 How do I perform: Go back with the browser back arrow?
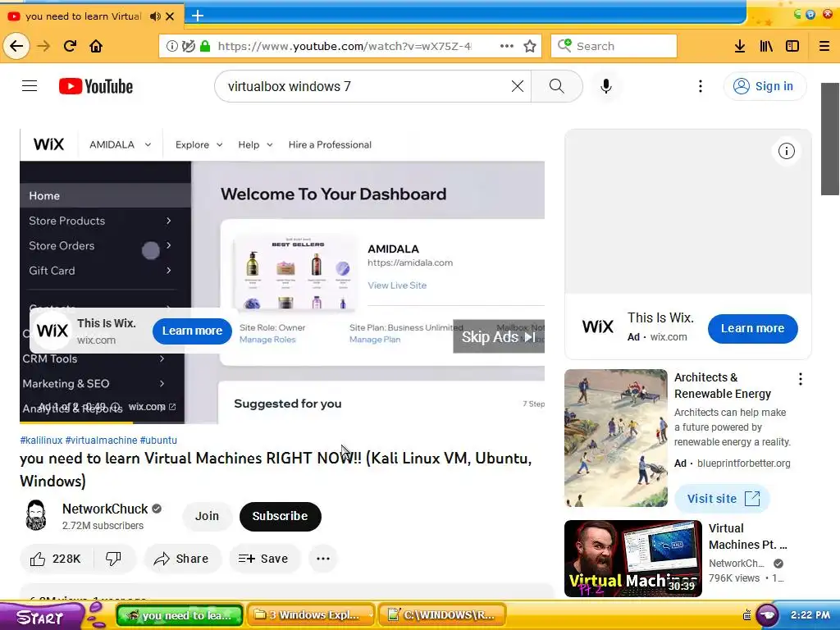(x=16, y=46)
